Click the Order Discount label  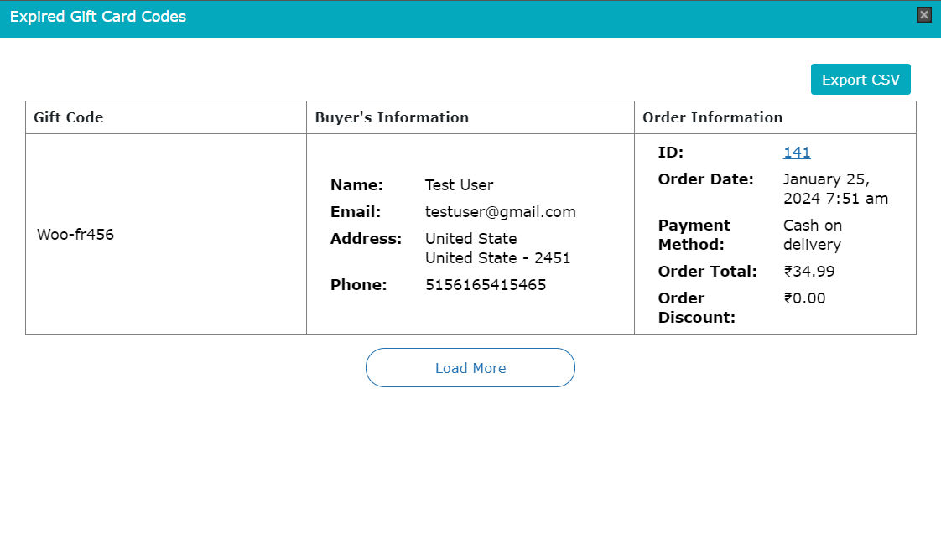tap(696, 308)
